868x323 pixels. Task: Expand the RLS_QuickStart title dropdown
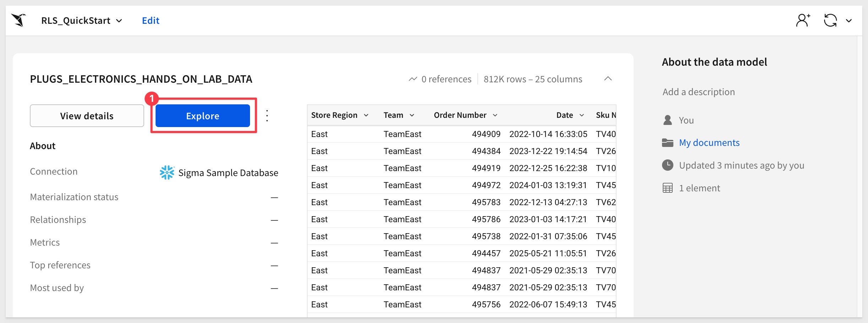pyautogui.click(x=119, y=21)
